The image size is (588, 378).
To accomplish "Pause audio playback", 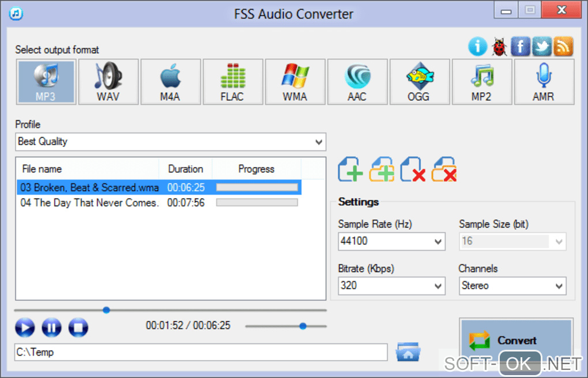I will pyautogui.click(x=51, y=327).
